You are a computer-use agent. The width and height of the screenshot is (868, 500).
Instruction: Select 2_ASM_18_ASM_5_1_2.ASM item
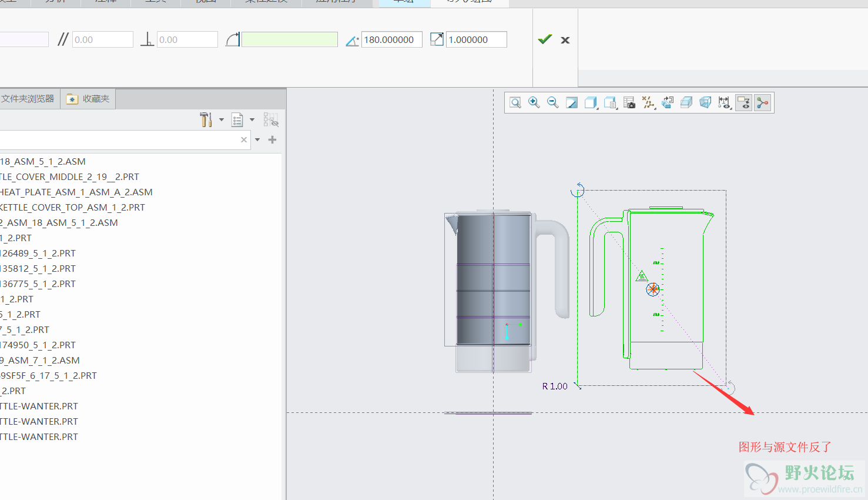click(x=59, y=222)
